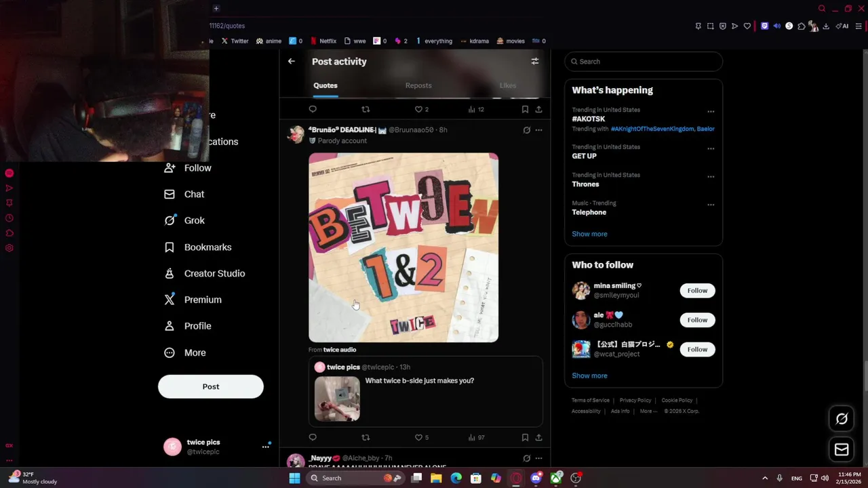Open Premium from the sidebar
868x488 pixels.
click(193, 300)
